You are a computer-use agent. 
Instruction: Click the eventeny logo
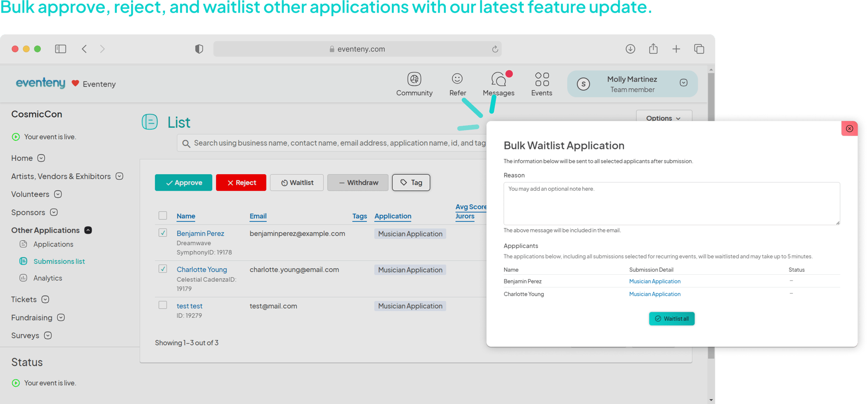[40, 83]
